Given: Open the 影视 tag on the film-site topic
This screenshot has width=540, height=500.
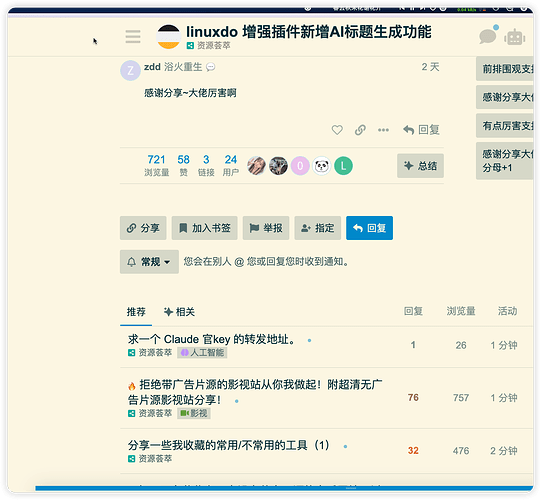Looking at the screenshot, I should (x=194, y=413).
